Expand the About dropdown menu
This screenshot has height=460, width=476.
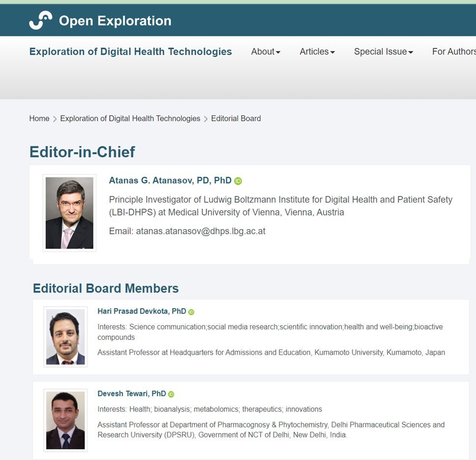point(266,52)
